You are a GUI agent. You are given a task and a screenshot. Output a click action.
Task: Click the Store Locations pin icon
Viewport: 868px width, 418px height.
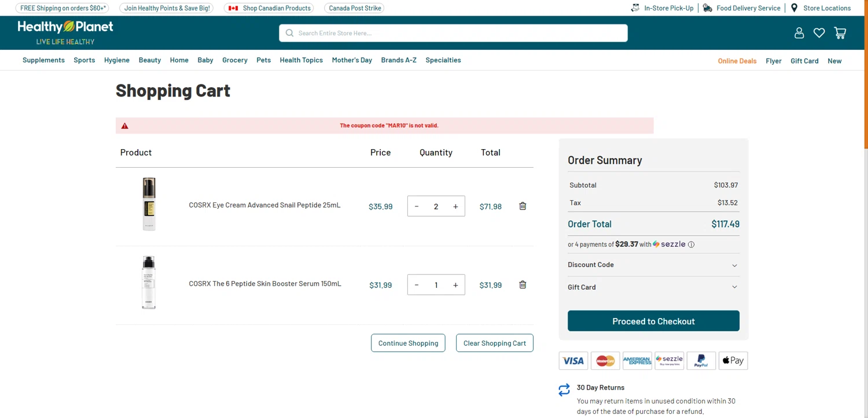[x=795, y=8]
